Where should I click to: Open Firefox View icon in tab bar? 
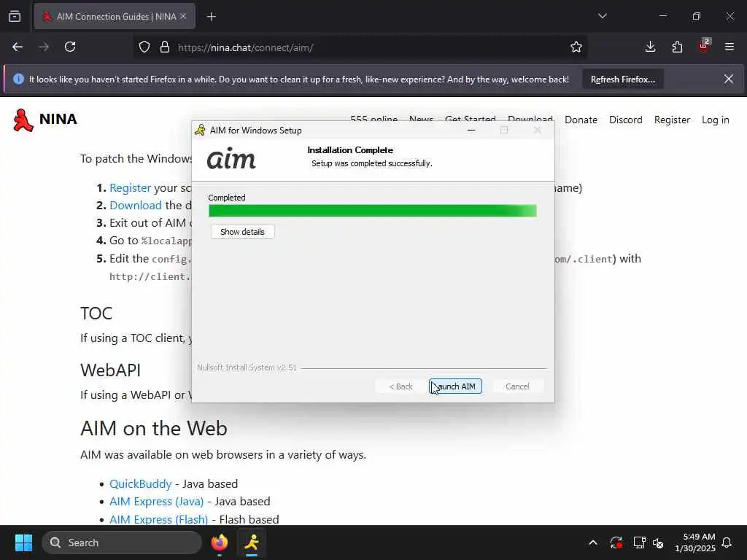click(15, 17)
